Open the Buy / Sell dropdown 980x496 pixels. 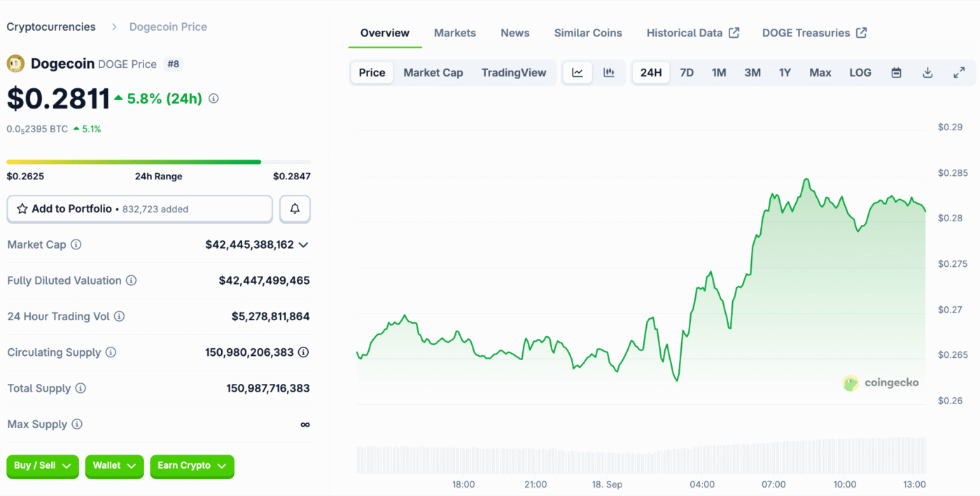tap(43, 466)
